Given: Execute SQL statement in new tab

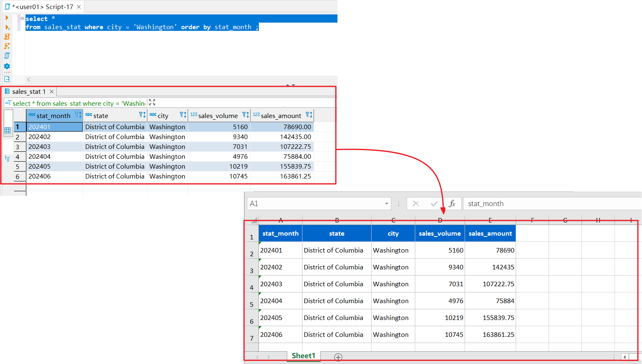Looking at the screenshot, I should (7, 27).
